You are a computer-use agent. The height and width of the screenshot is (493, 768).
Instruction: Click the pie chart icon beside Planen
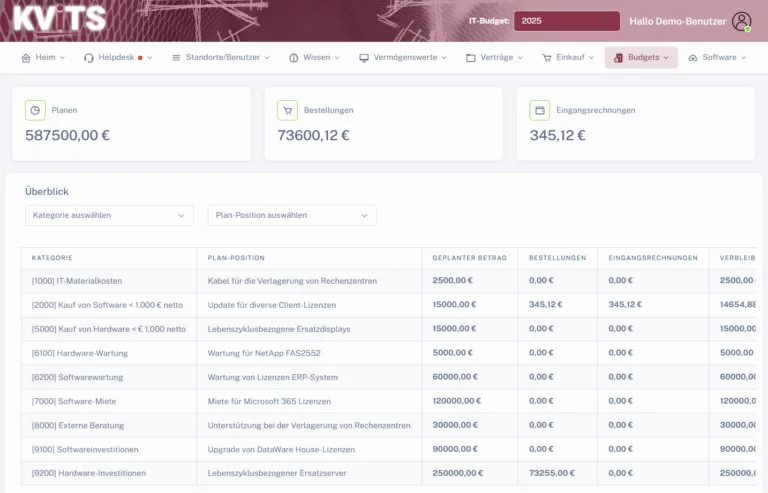click(x=35, y=110)
